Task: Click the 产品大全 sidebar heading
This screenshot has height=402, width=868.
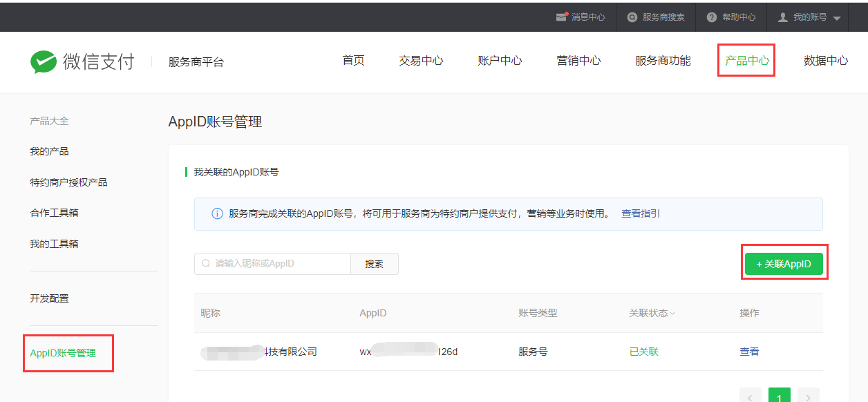Action: [x=49, y=121]
